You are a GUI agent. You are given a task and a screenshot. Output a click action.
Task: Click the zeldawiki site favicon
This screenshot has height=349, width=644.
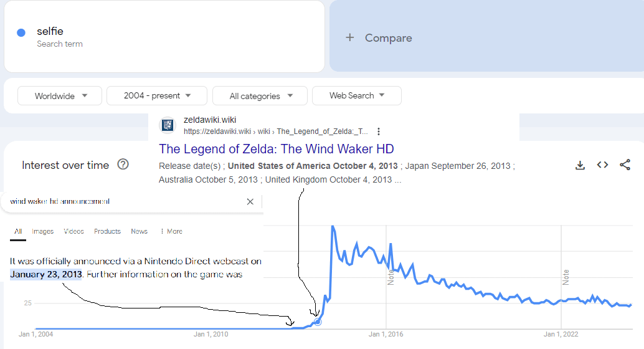click(x=168, y=125)
